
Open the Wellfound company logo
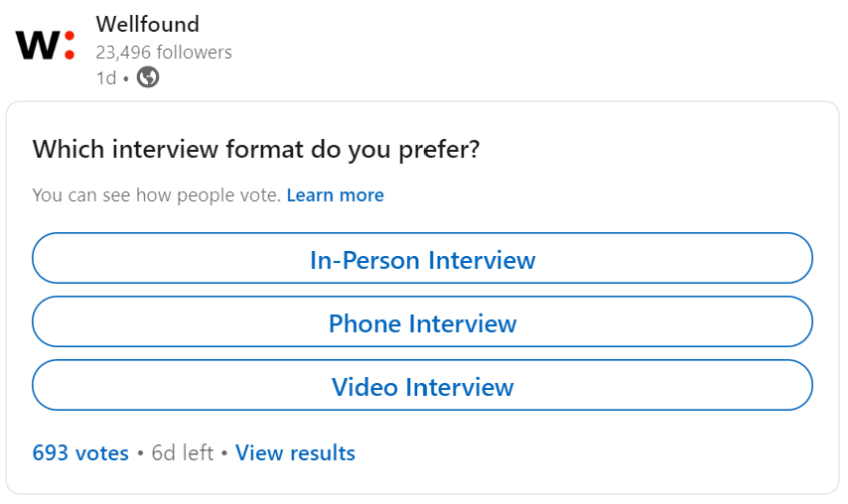pyautogui.click(x=45, y=45)
